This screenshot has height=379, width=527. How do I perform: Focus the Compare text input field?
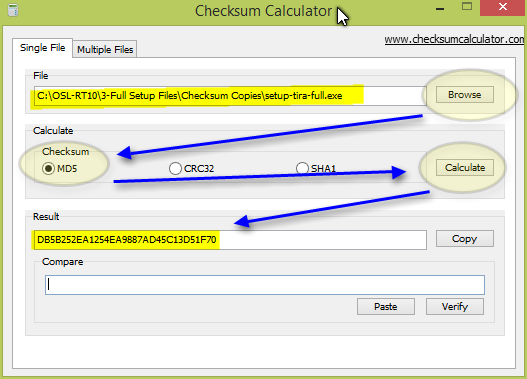tap(265, 285)
